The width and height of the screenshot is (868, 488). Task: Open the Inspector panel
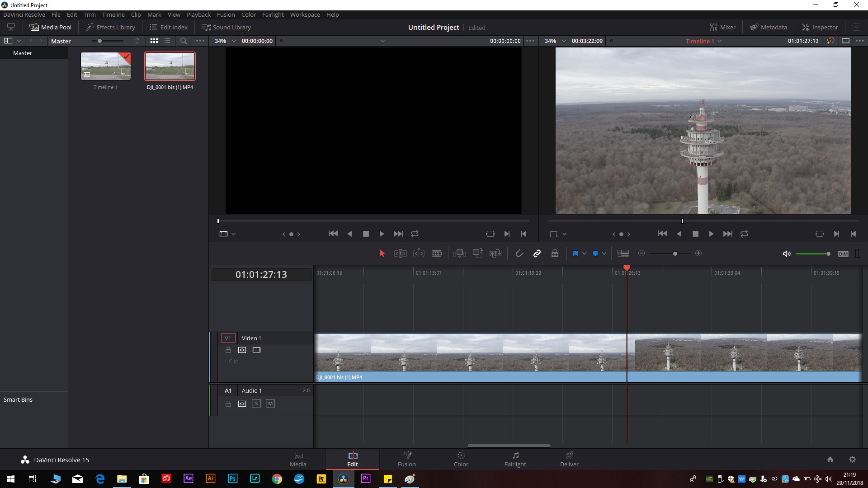pos(820,27)
